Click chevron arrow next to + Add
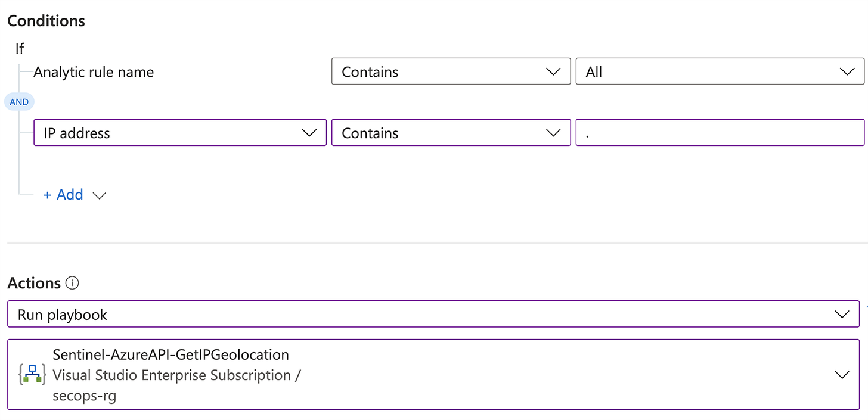Image resolution: width=868 pixels, height=420 pixels. coord(100,195)
